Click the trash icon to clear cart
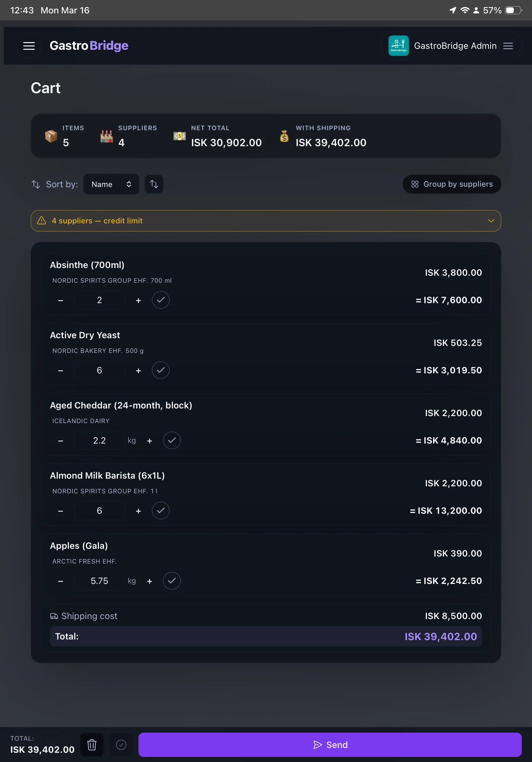Image resolution: width=532 pixels, height=762 pixels. click(92, 745)
